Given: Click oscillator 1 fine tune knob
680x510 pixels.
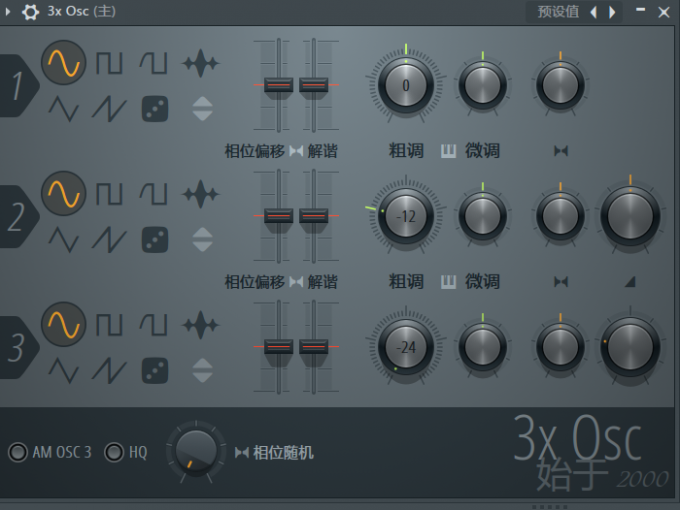Looking at the screenshot, I should pos(483,85).
